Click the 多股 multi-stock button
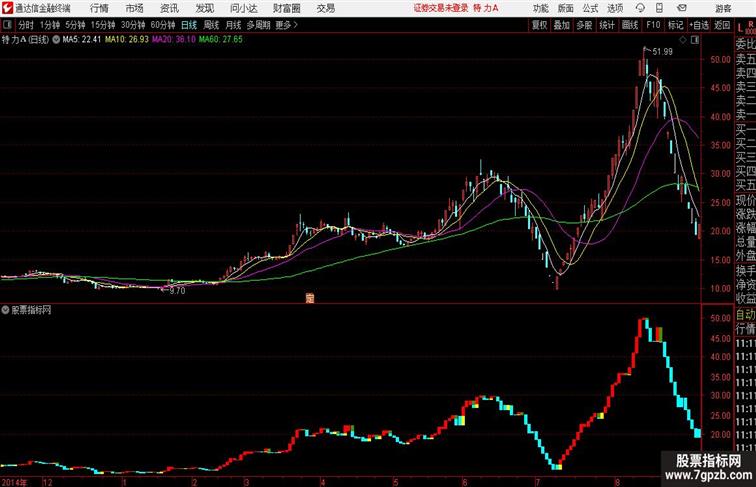 click(x=584, y=25)
